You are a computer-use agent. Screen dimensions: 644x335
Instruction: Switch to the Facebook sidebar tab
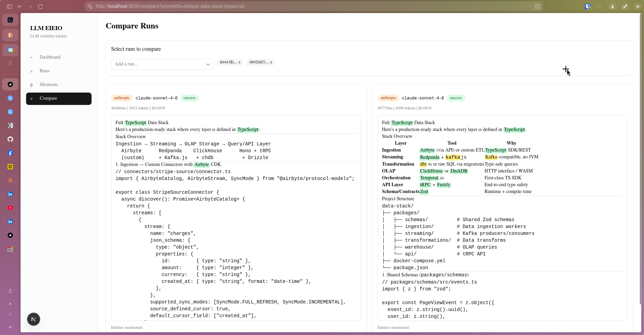(x=10, y=153)
